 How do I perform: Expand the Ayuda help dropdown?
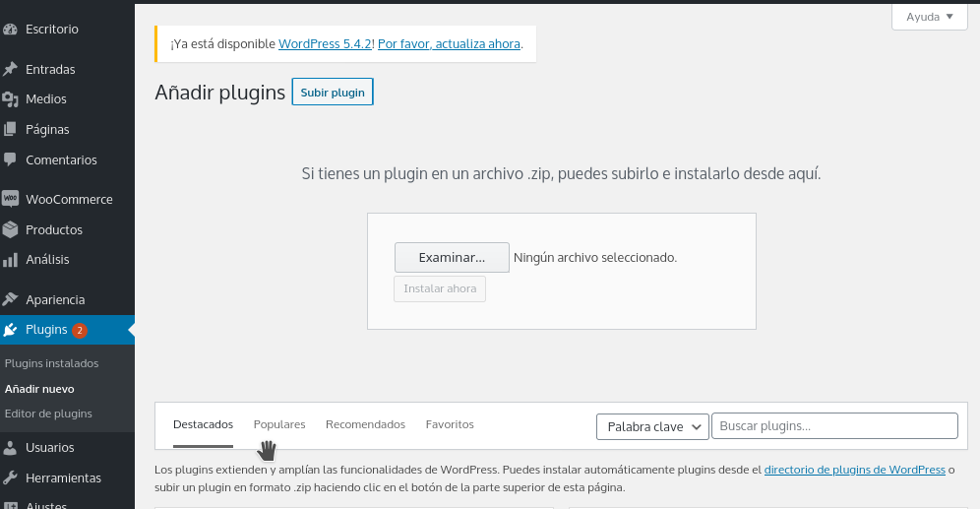929,17
